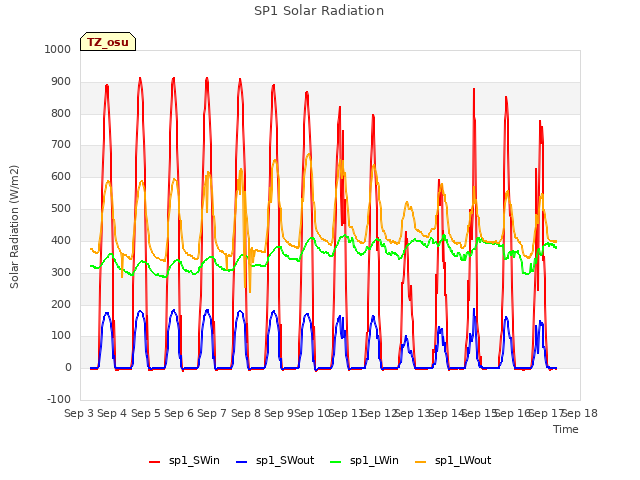Select the sp1_LWout legend label
Viewport: 640px width, 480px height.
point(463,460)
